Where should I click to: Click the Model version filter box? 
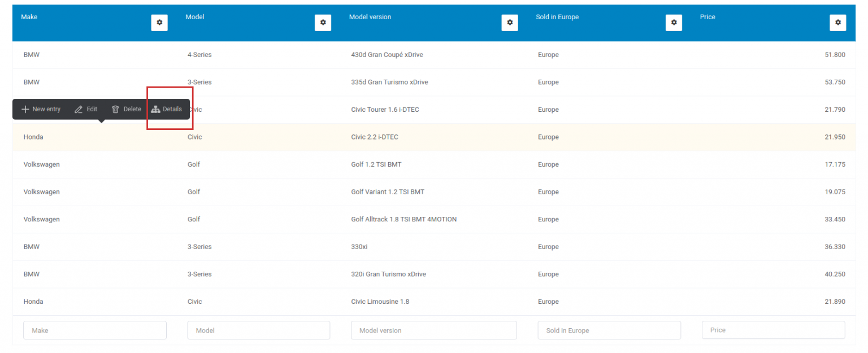433,330
